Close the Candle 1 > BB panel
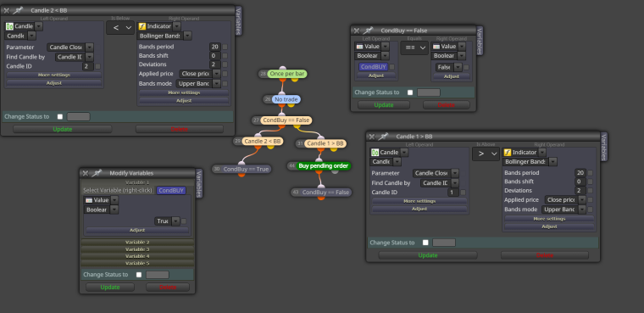Screen dimensions: 644x313 372,137
